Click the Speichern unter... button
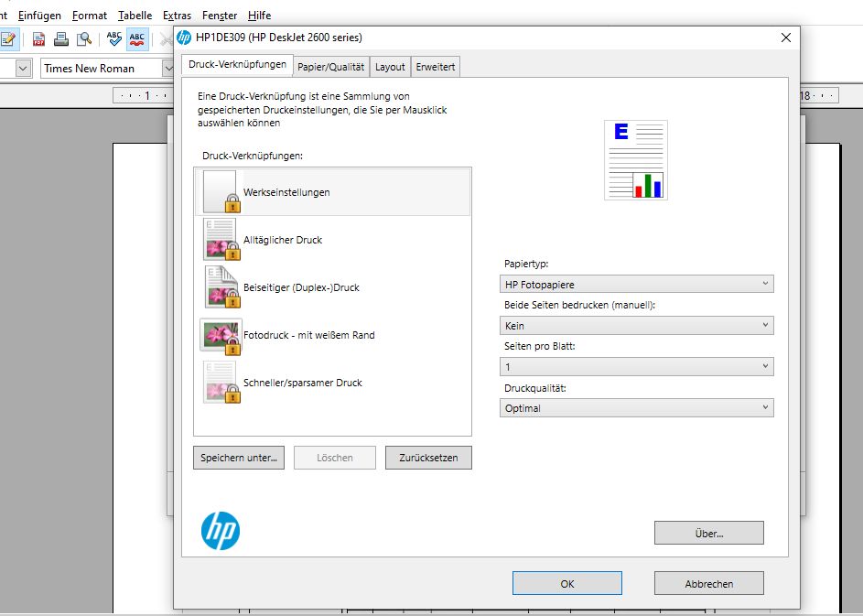 [239, 458]
